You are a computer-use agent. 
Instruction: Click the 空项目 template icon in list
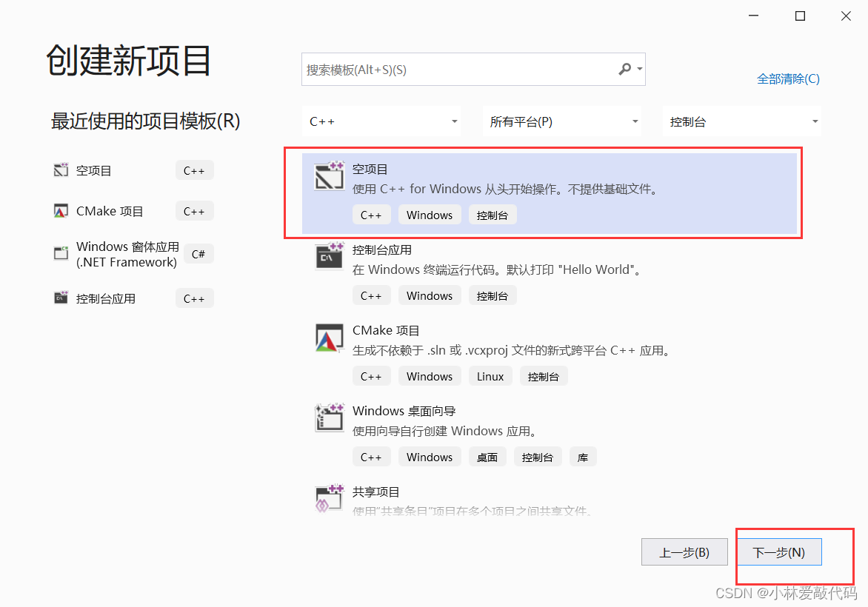[x=330, y=176]
